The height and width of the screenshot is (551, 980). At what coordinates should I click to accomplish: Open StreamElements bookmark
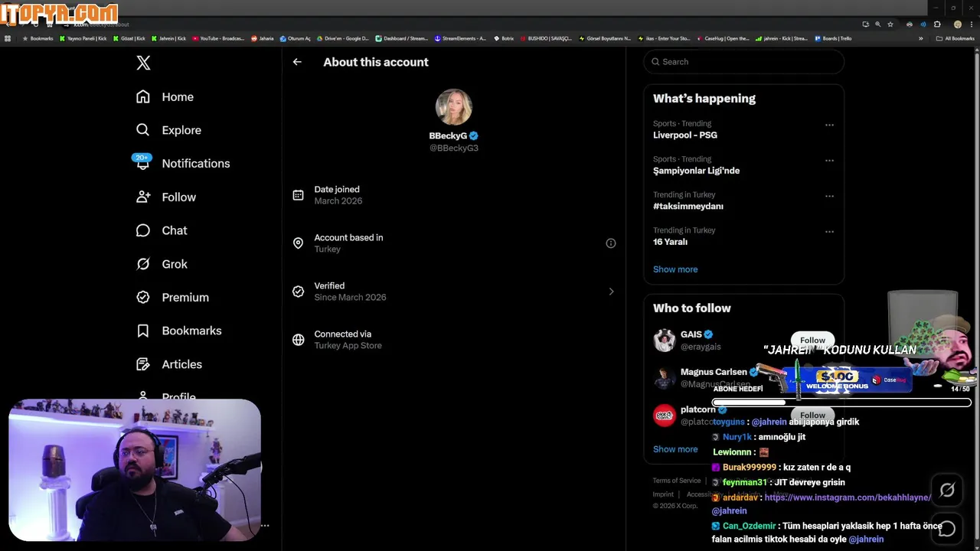click(460, 38)
